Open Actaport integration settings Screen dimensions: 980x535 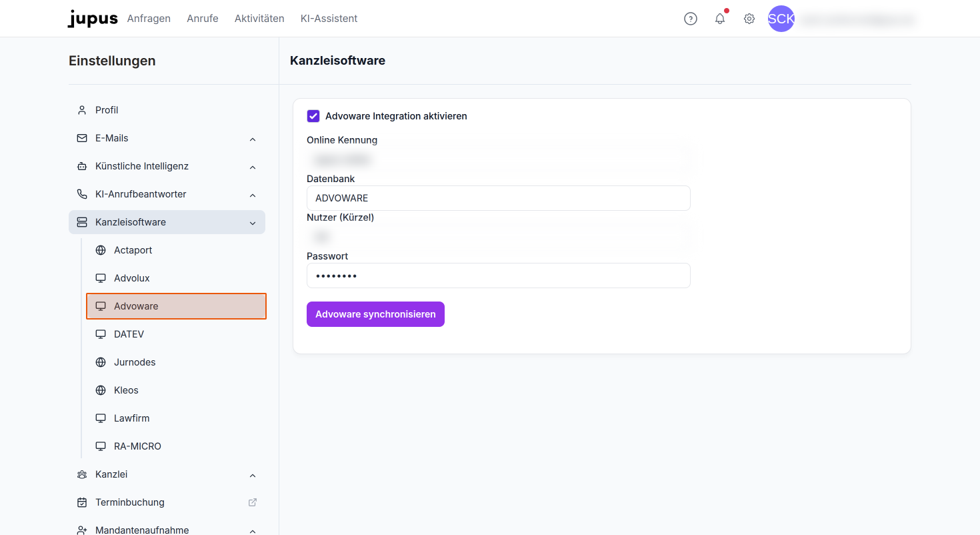click(176, 250)
